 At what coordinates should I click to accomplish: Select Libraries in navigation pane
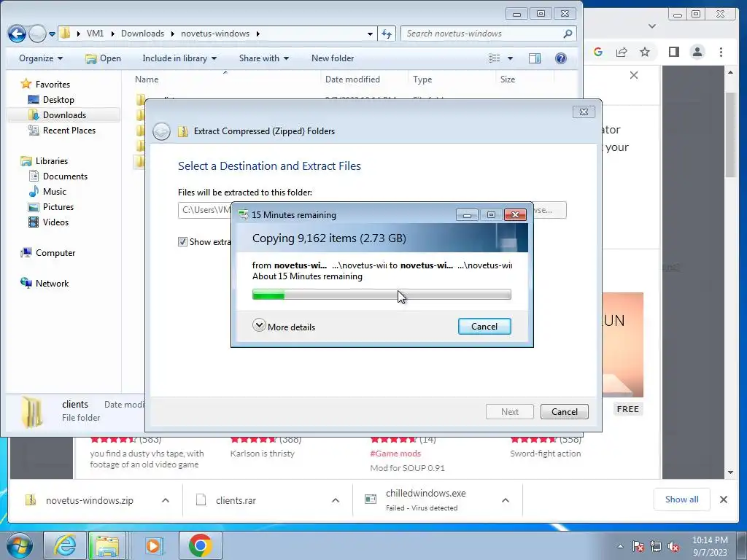click(x=52, y=161)
